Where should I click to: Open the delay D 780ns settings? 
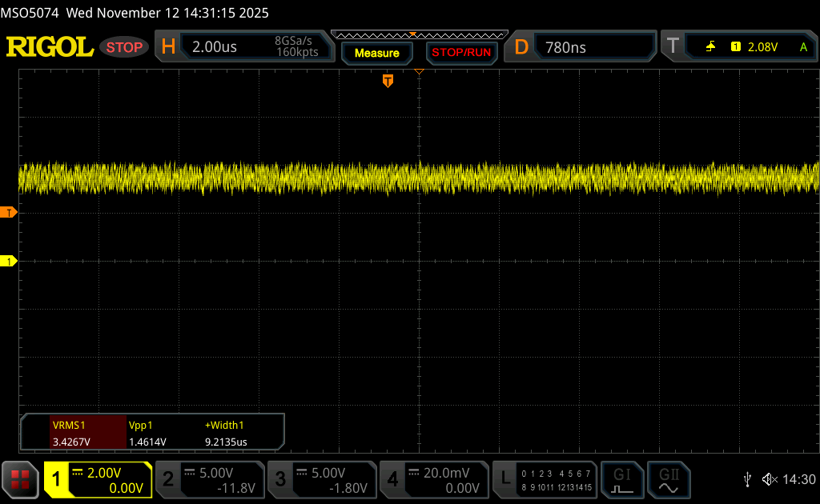tap(583, 47)
